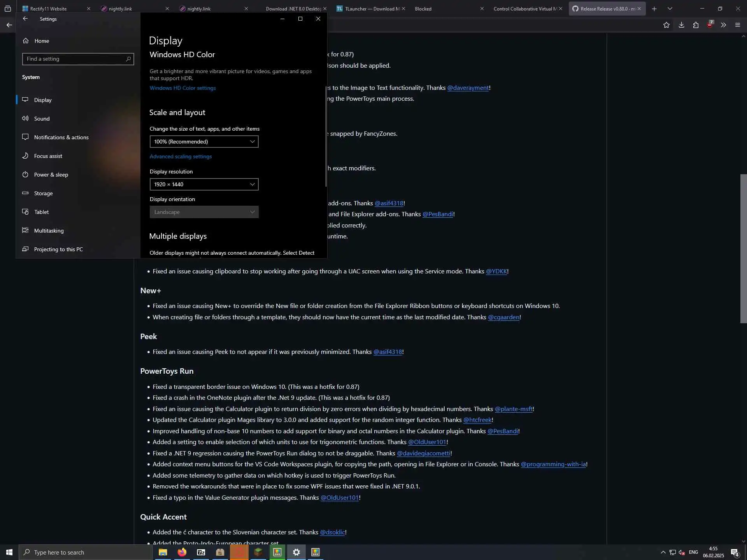Image resolution: width=747 pixels, height=560 pixels.
Task: Select Sound in Settings sidebar
Action: 42,119
